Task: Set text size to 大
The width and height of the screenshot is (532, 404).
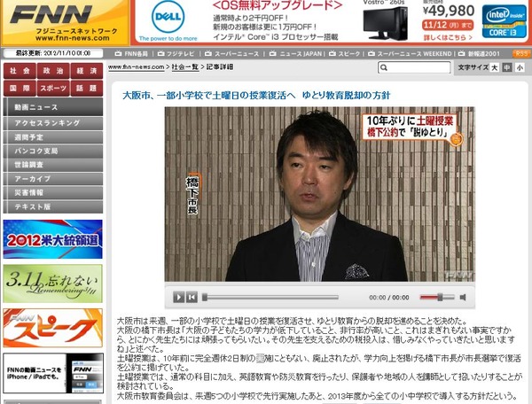Action: (495, 67)
